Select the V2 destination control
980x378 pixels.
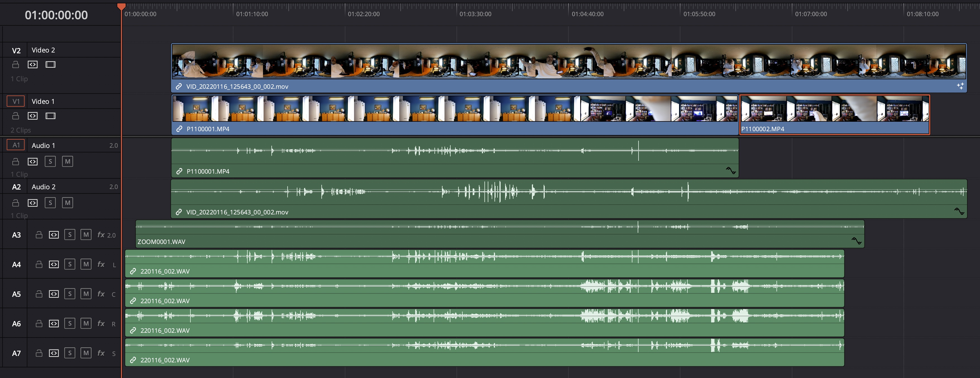(16, 51)
